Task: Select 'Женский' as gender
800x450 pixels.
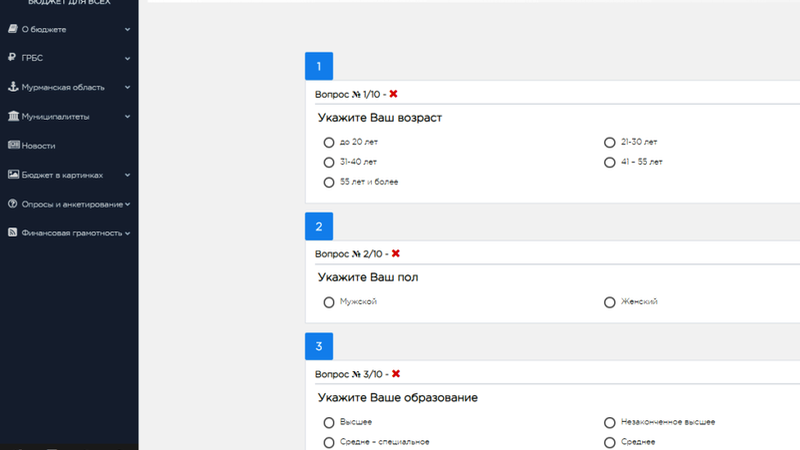Action: [610, 302]
